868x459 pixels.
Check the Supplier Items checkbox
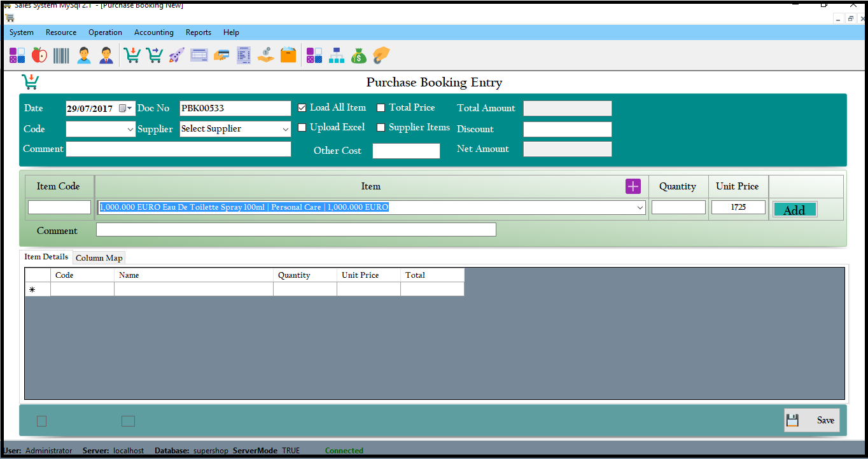tap(381, 128)
